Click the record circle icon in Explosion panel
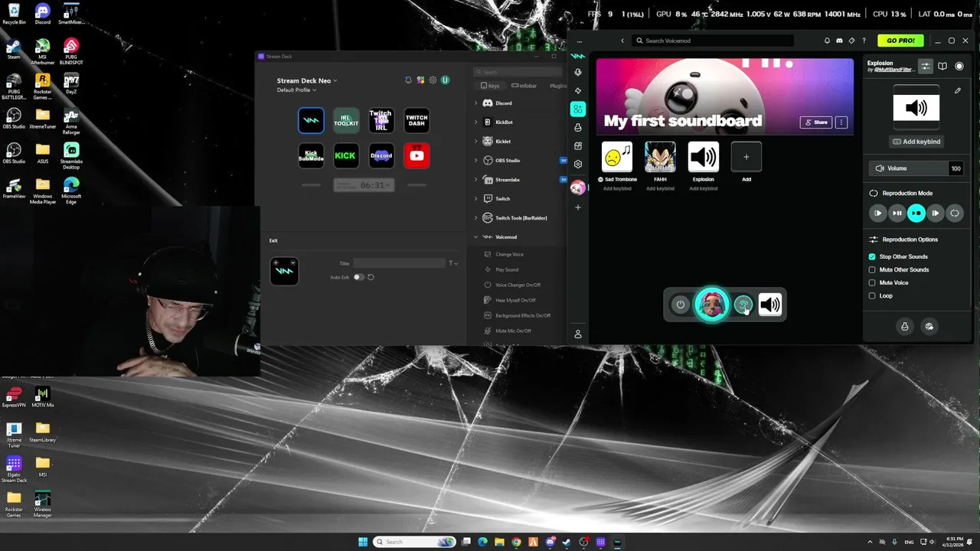The width and height of the screenshot is (980, 551). pyautogui.click(x=959, y=67)
